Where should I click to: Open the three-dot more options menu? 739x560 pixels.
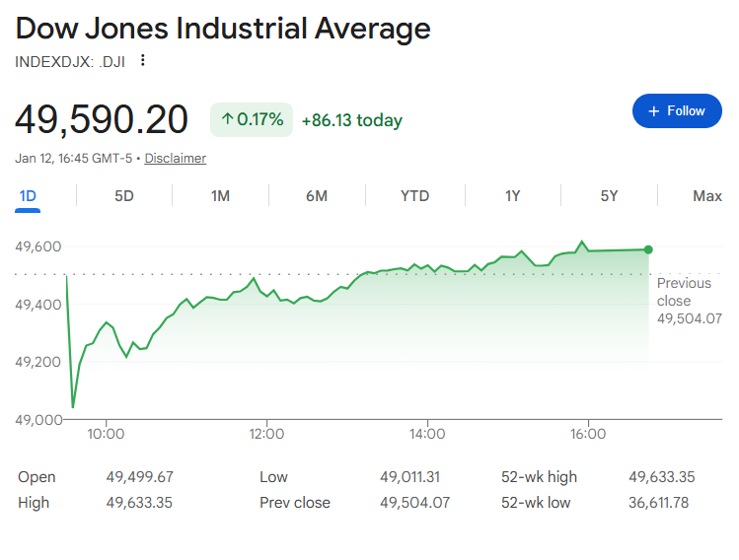[x=143, y=60]
